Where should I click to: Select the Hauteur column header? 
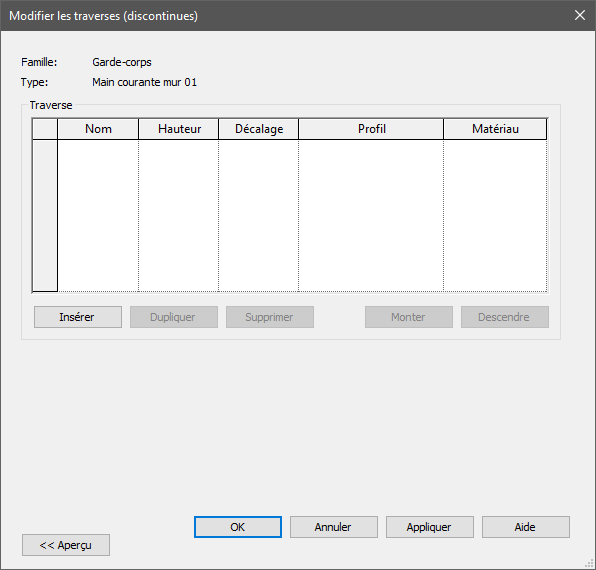coord(179,129)
